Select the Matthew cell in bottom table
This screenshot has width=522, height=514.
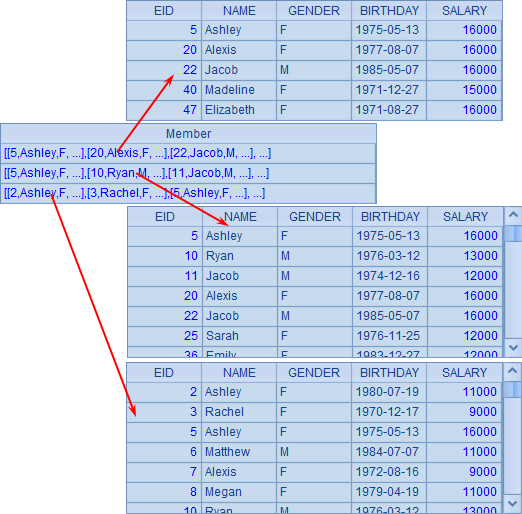pyautogui.click(x=239, y=452)
